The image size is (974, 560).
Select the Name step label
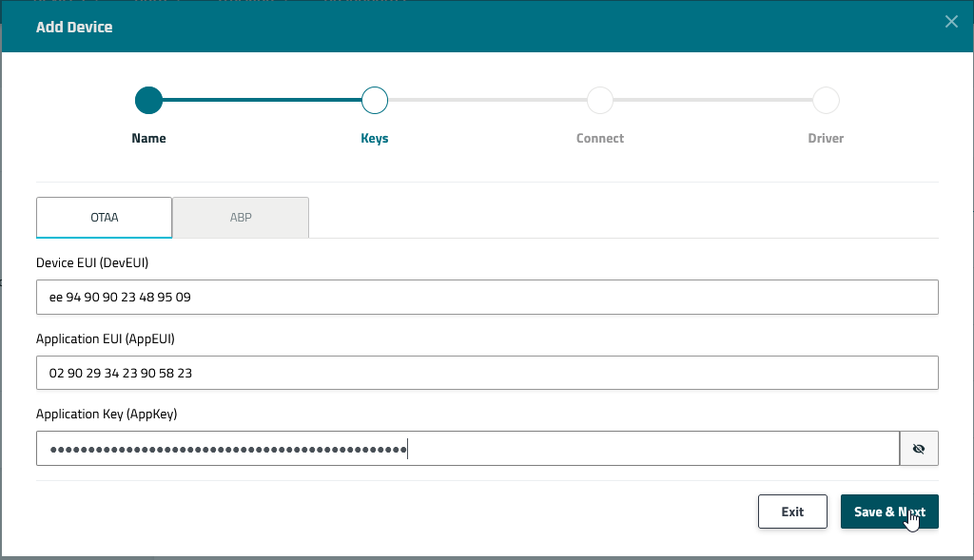click(x=148, y=139)
